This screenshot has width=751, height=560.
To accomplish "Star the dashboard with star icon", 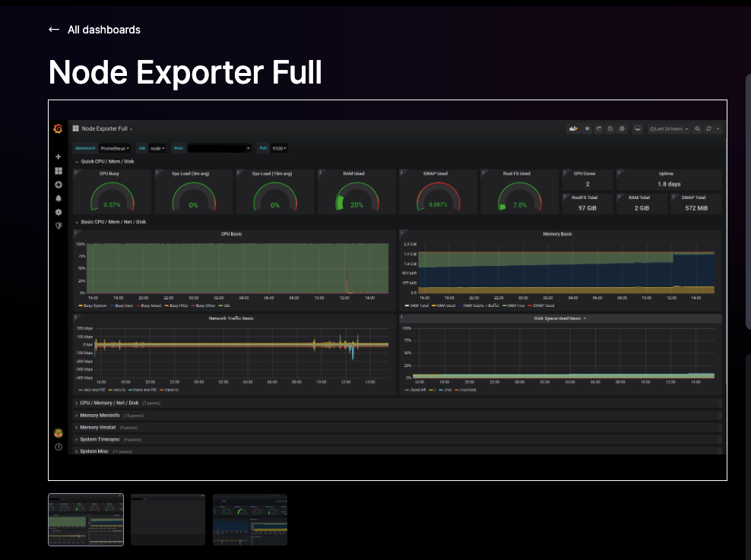I will (588, 128).
